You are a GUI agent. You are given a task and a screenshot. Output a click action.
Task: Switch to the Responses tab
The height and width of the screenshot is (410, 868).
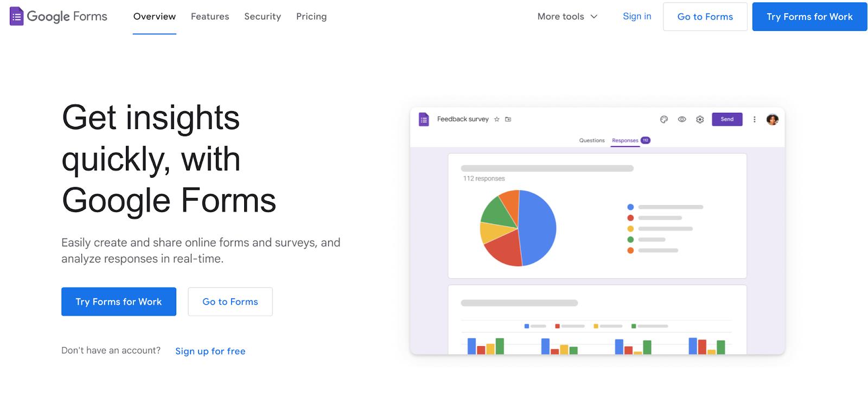625,140
